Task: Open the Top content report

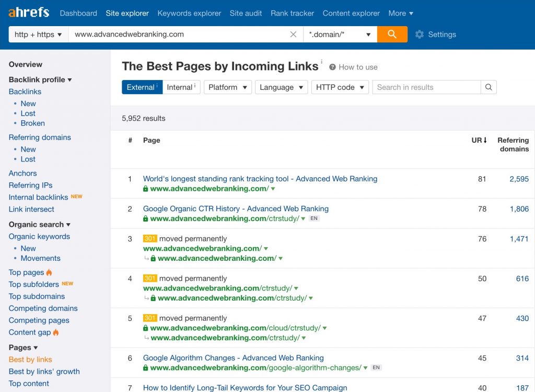Action: pyautogui.click(x=29, y=383)
